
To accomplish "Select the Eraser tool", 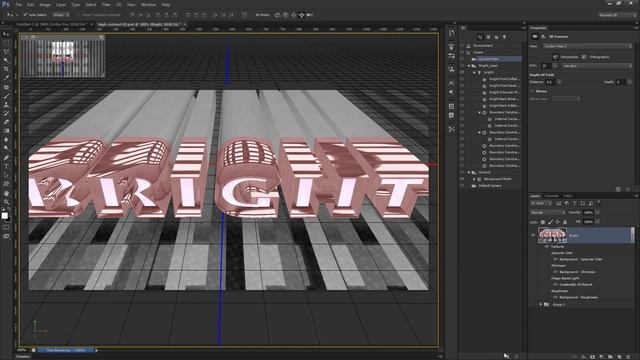I will tap(6, 122).
